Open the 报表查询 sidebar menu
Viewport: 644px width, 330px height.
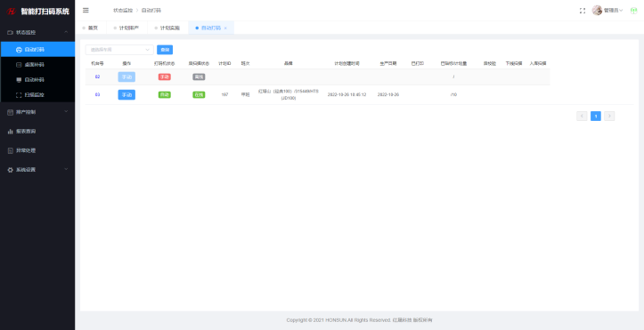coord(37,131)
